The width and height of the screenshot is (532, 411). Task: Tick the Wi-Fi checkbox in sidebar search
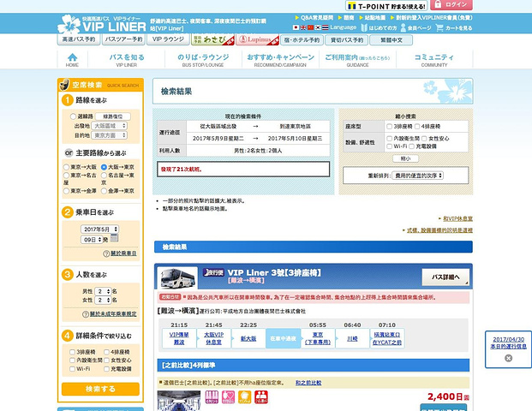click(72, 369)
